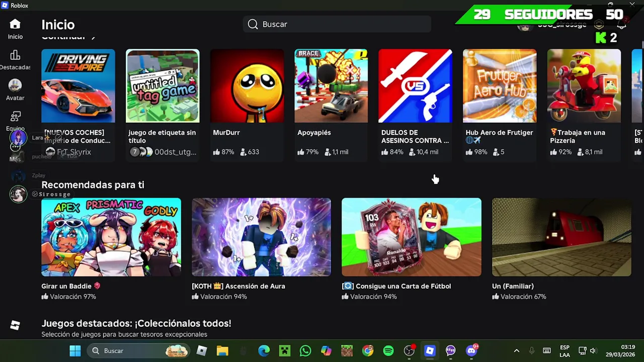This screenshot has height=362, width=644.
Task: Open the Ascensión de Aura thumbnail
Action: [261, 237]
